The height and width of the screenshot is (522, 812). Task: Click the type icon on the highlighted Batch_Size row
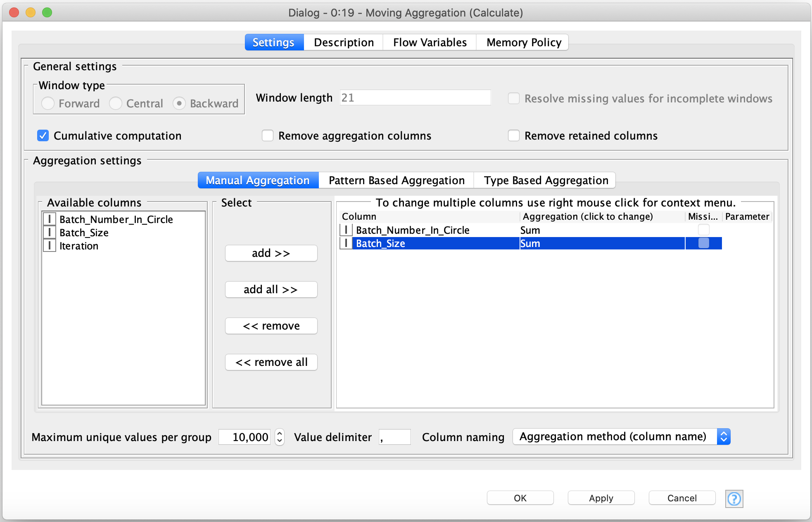click(x=346, y=243)
